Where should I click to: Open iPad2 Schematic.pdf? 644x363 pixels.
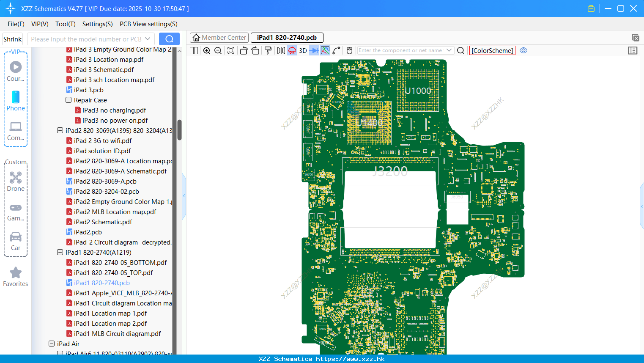coord(99,222)
